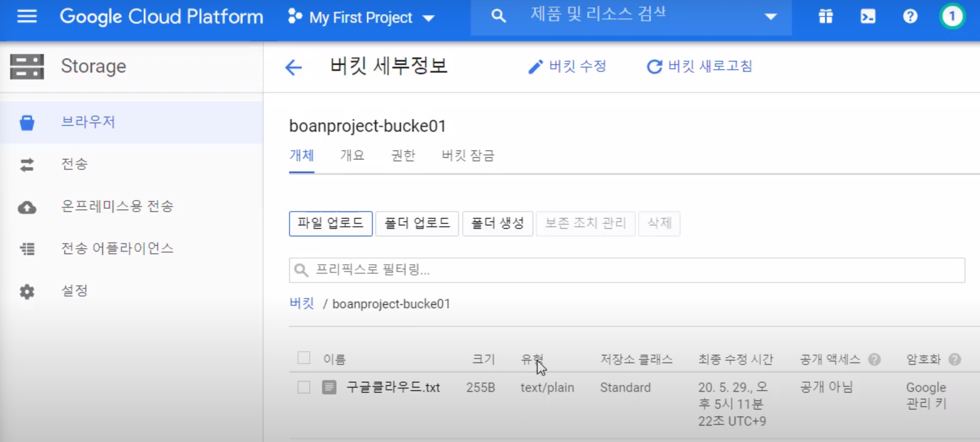Open the hamburger navigation menu
Screen dimensions: 980x442
click(26, 16)
